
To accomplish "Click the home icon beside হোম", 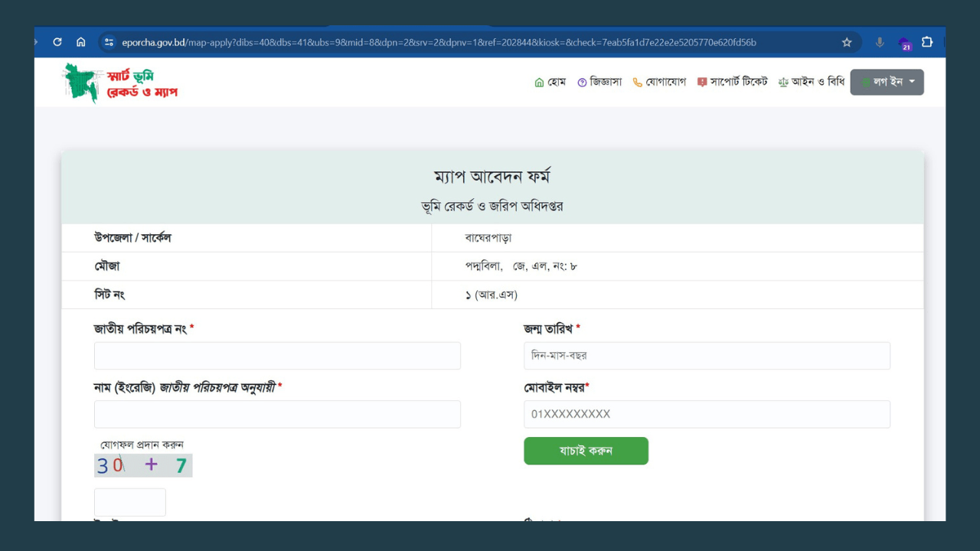I will [x=539, y=82].
